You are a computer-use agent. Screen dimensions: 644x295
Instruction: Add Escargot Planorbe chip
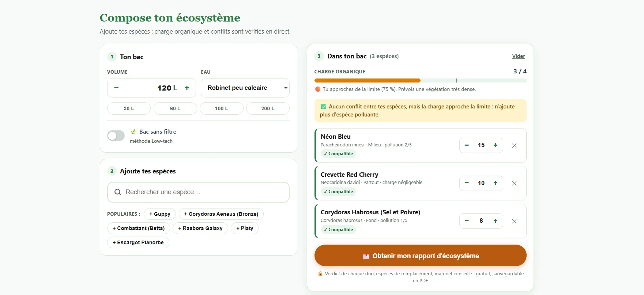coord(138,242)
